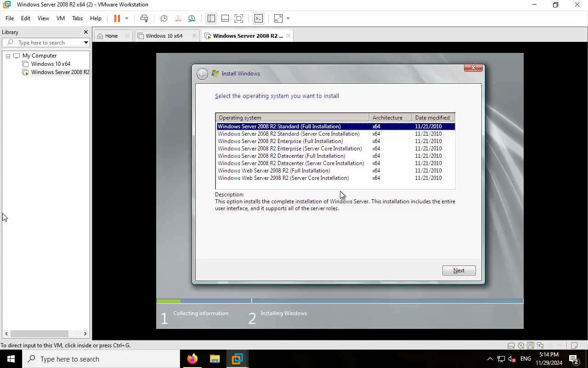Select Windows Server 2008 R2 Enterprise (Server Core Installation)
The width and height of the screenshot is (588, 368).
pyautogui.click(x=335, y=149)
